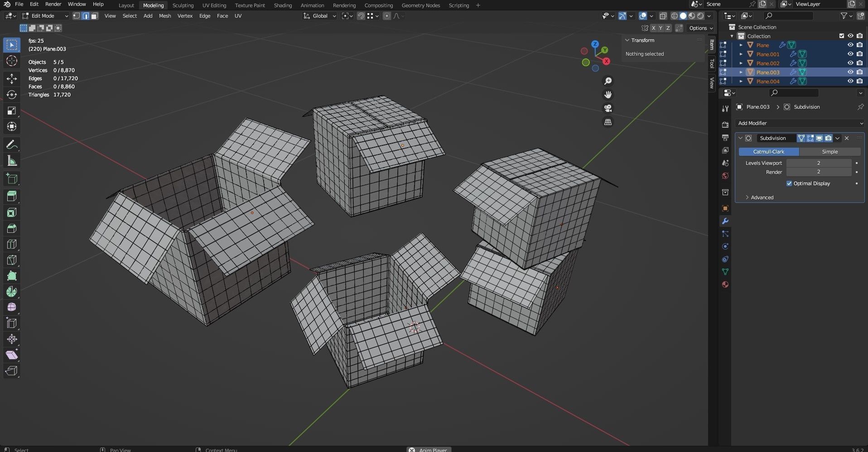Open the Material properties tab icon

click(725, 284)
